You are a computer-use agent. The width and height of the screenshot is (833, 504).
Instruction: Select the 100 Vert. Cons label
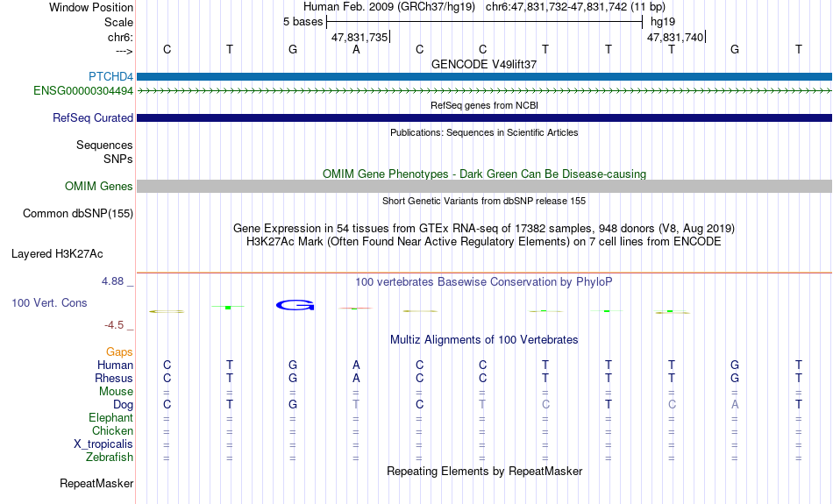pyautogui.click(x=49, y=302)
